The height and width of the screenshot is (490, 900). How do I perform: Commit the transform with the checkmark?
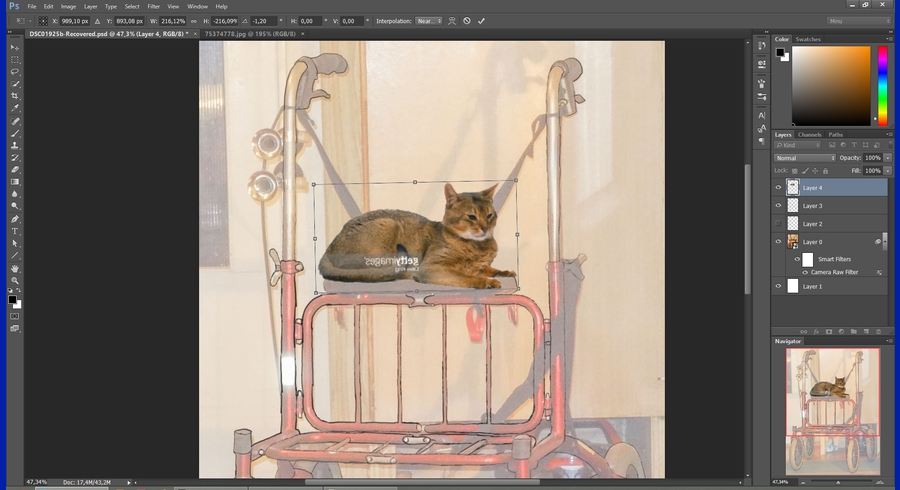coord(481,21)
